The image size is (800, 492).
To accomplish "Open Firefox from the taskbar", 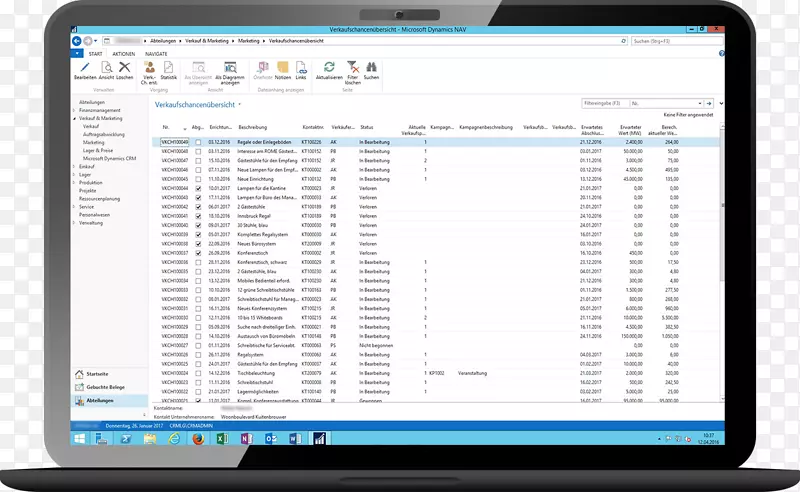I will (x=198, y=438).
